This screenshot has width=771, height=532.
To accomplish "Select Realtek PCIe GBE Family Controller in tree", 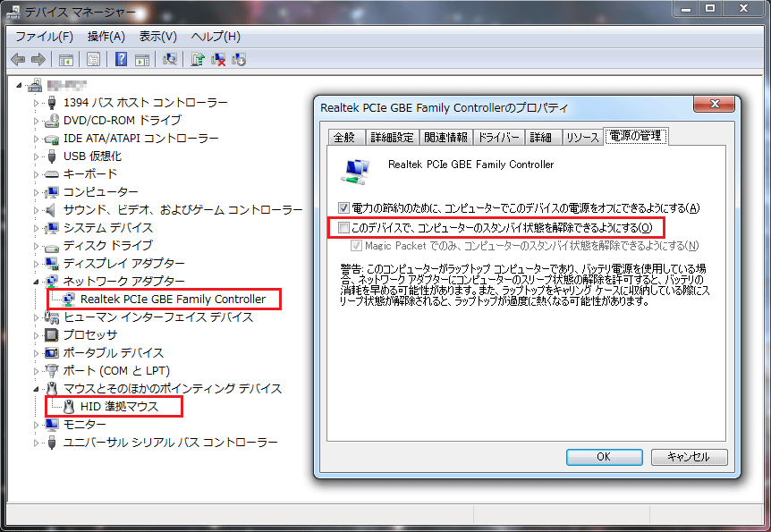I will (173, 299).
